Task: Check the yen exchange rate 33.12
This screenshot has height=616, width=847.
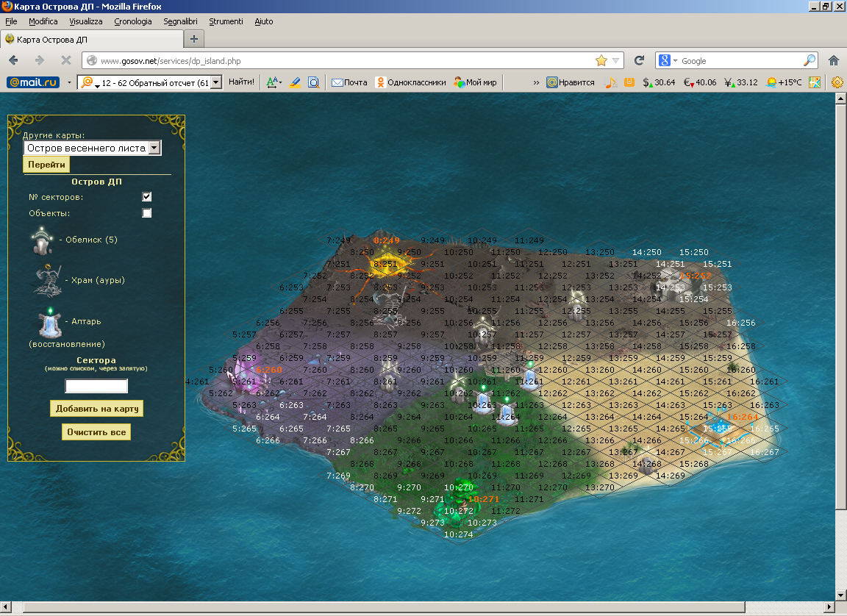Action: click(x=741, y=82)
